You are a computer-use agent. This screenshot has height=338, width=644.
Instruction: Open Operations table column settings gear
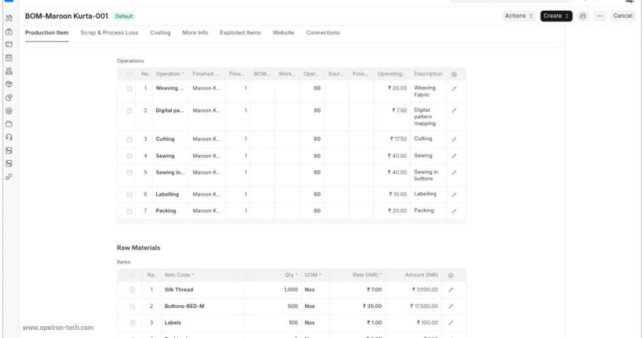pos(454,74)
